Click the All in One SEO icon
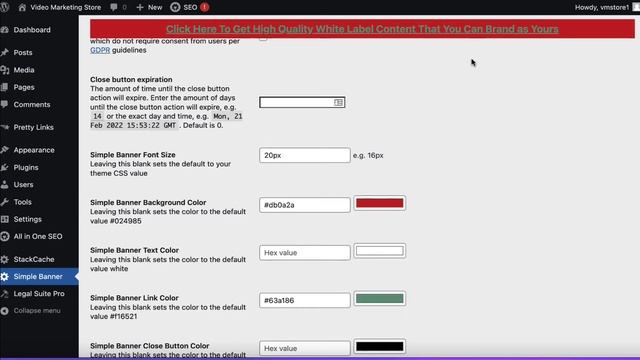Image resolution: width=640 pixels, height=360 pixels. (x=4, y=236)
